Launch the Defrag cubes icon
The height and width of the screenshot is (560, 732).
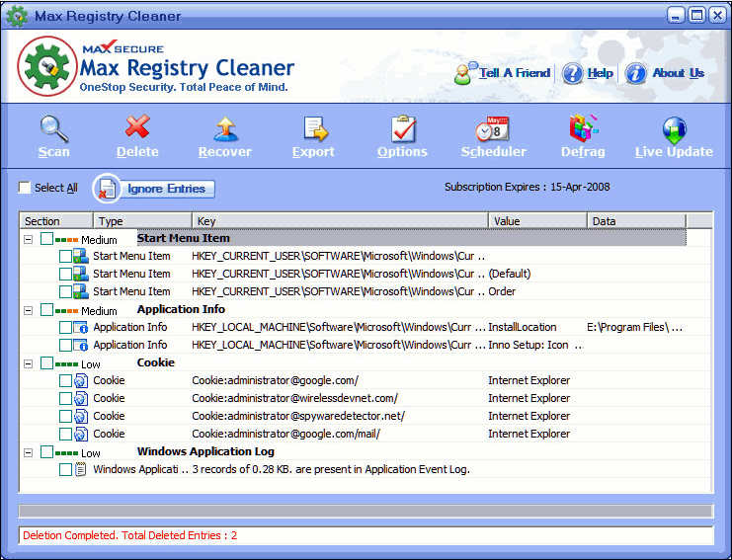[x=583, y=127]
